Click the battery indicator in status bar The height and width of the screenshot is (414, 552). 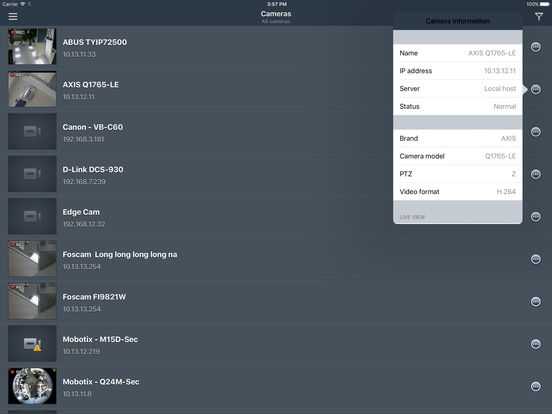point(545,4)
